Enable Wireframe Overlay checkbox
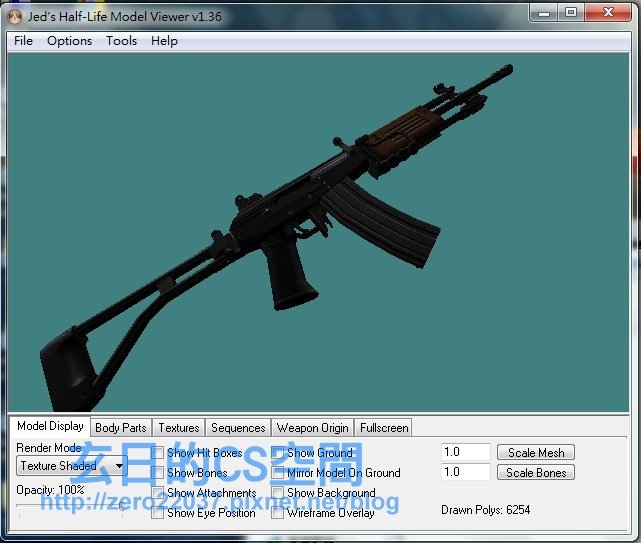 (278, 513)
